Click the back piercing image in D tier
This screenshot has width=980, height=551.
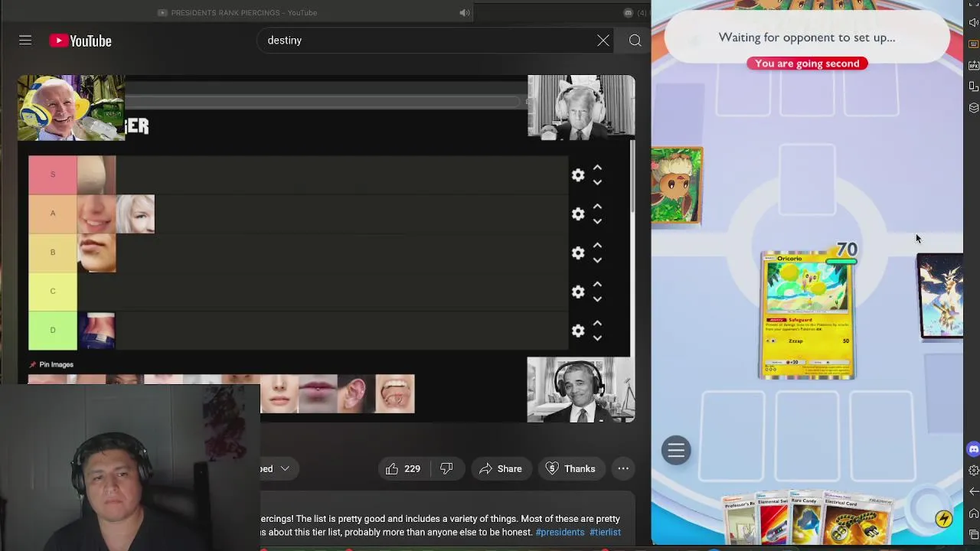(96, 331)
